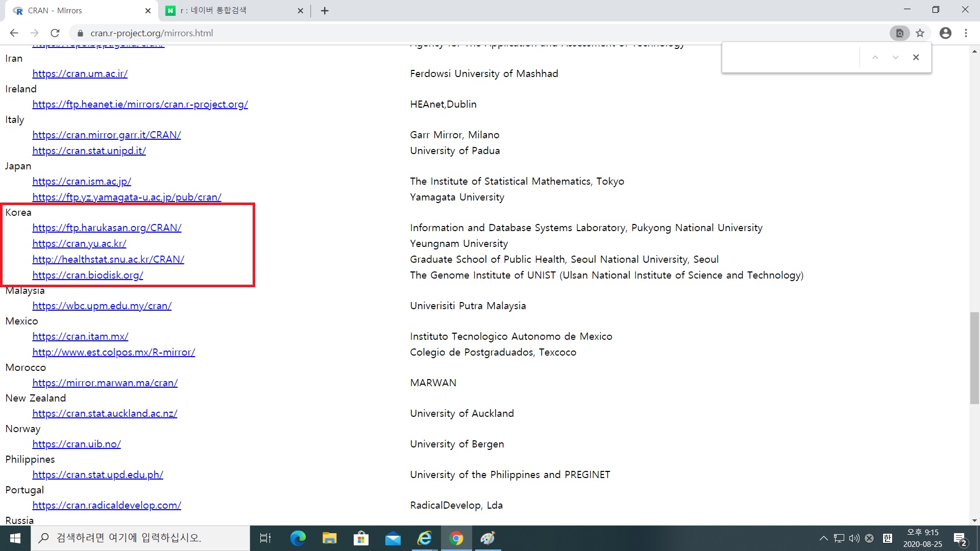Go back to the previous page
The image size is (980, 551).
(x=14, y=33)
